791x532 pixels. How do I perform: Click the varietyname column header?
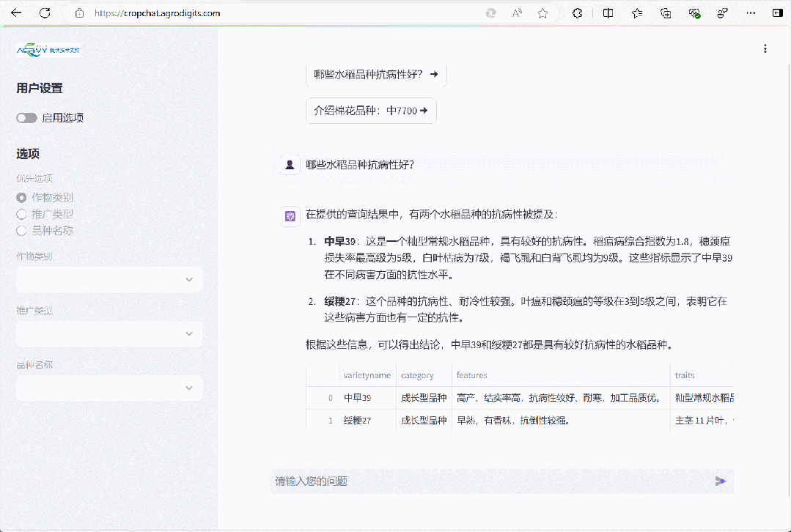tap(367, 375)
